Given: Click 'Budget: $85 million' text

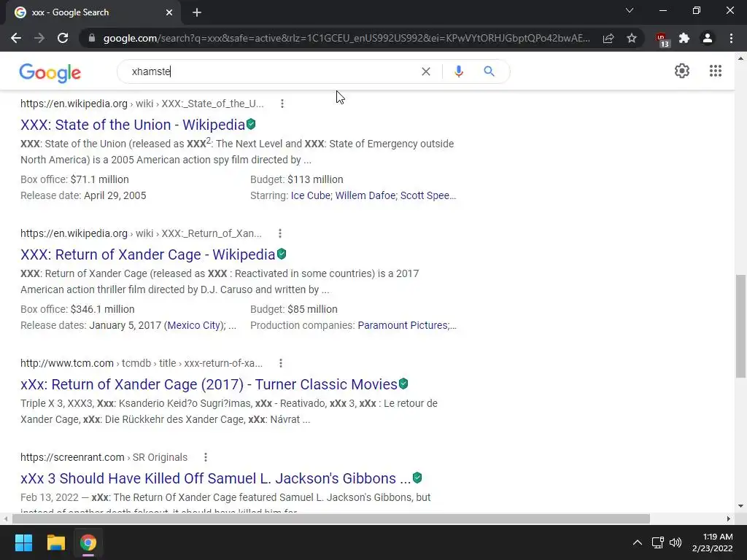Looking at the screenshot, I should [x=294, y=309].
